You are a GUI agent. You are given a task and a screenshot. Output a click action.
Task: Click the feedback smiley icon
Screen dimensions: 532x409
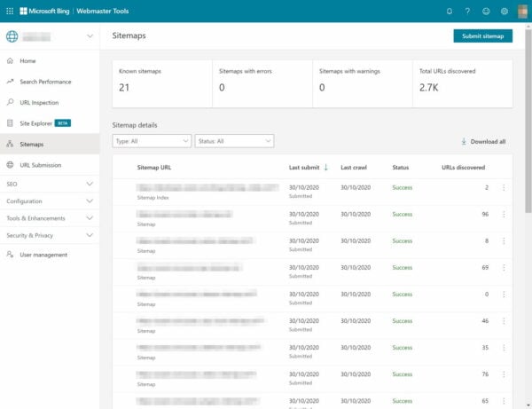point(486,12)
